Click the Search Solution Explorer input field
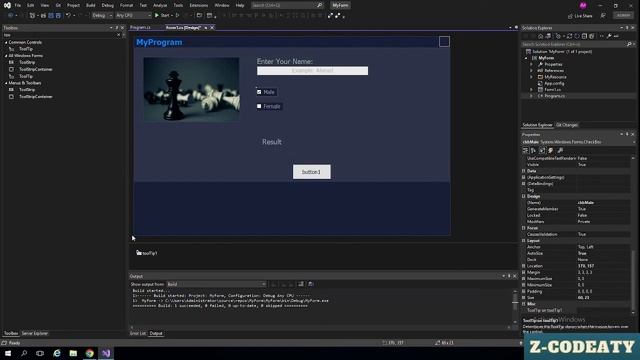 pos(573,44)
